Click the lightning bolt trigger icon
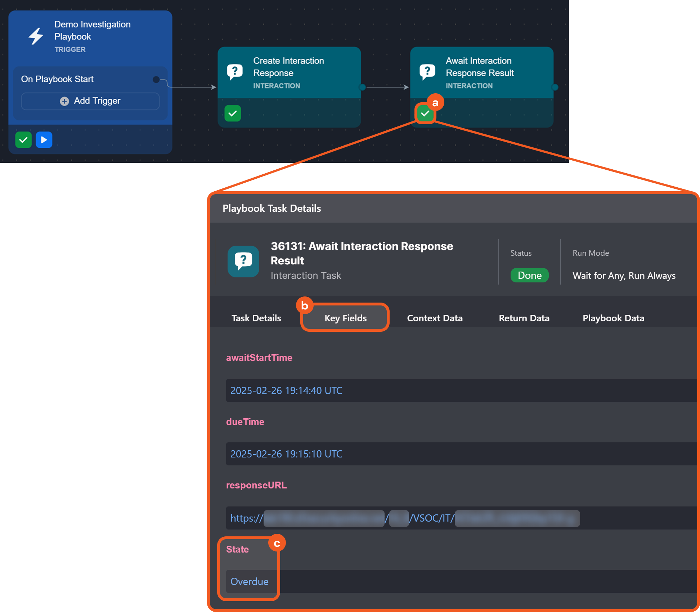This screenshot has width=700, height=612. click(x=36, y=36)
